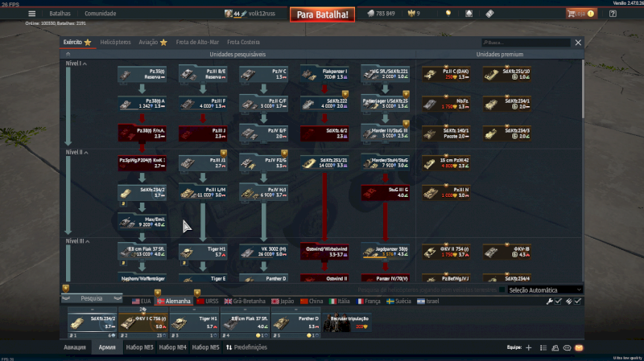Collapse the Nível I rank section

[x=85, y=63]
